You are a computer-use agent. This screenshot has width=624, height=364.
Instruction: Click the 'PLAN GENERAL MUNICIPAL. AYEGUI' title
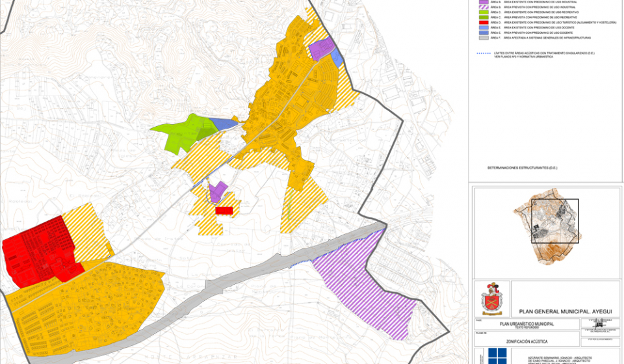(565, 311)
